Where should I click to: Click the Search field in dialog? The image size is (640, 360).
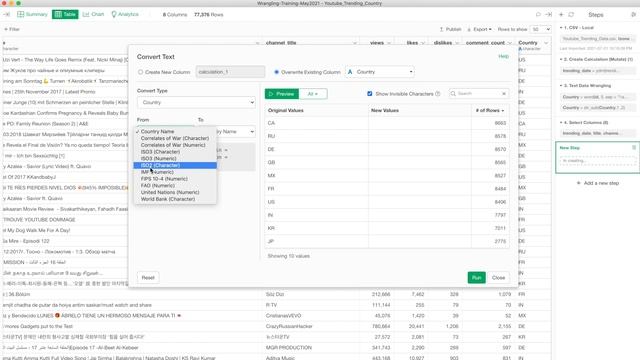tap(478, 94)
